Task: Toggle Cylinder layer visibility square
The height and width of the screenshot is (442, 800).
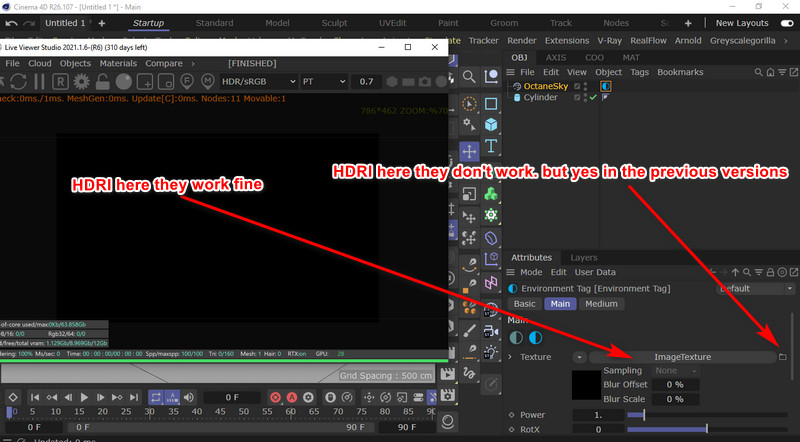Action: coord(577,97)
